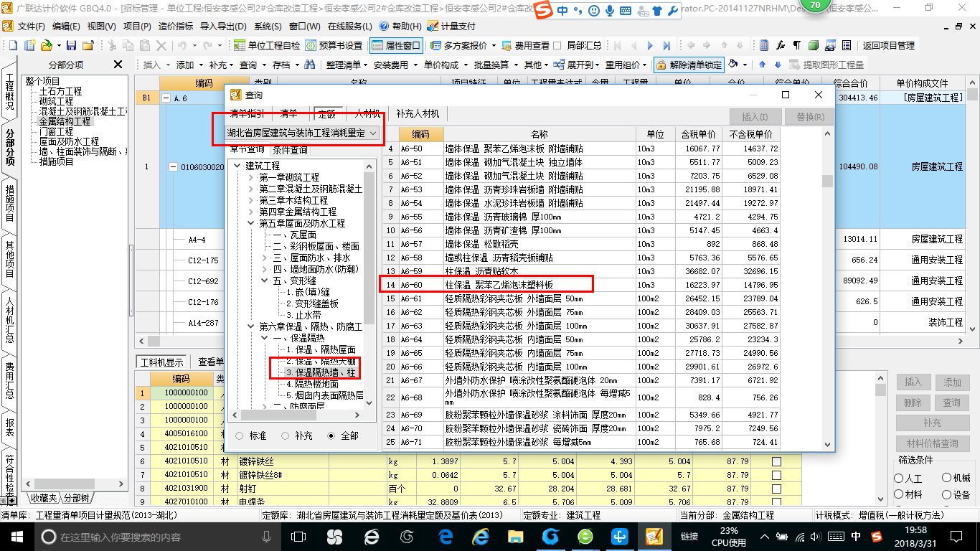Select the 设备 filter radio button
Image resolution: width=980 pixels, height=551 pixels.
[946, 494]
